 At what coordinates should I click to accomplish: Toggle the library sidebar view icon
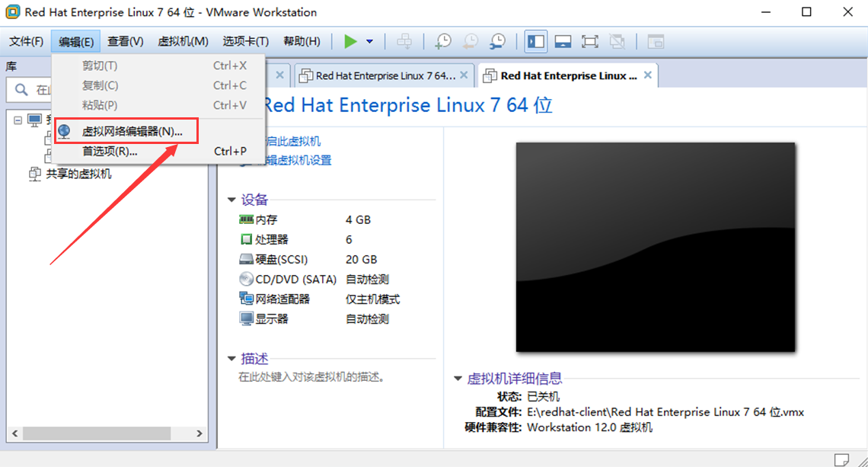tap(536, 42)
